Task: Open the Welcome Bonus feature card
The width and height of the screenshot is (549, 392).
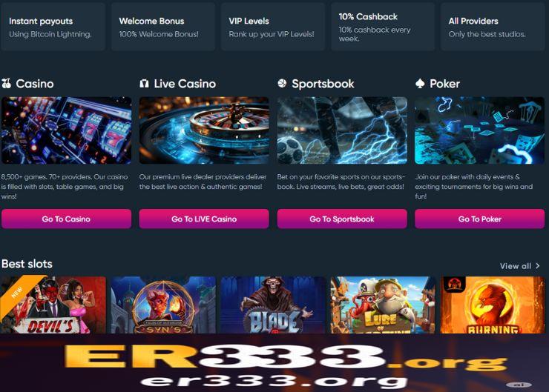Action: pos(162,27)
